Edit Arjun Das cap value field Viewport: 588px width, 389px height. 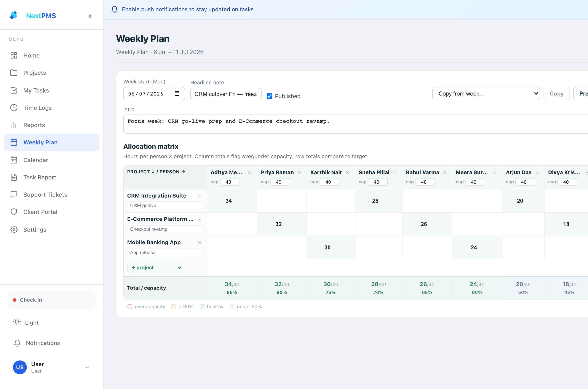(525, 182)
